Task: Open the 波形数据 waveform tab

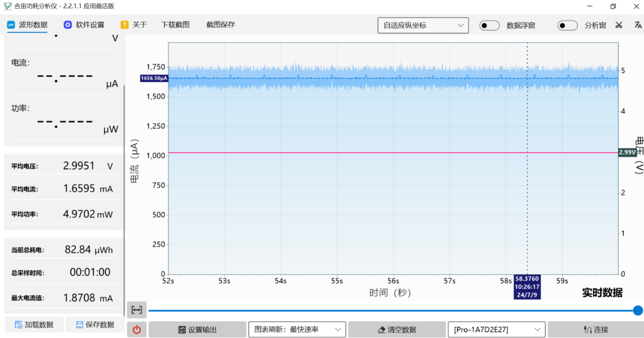Action: [27, 25]
